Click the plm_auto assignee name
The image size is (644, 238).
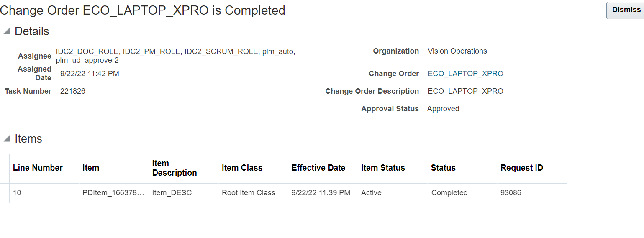[x=278, y=51]
